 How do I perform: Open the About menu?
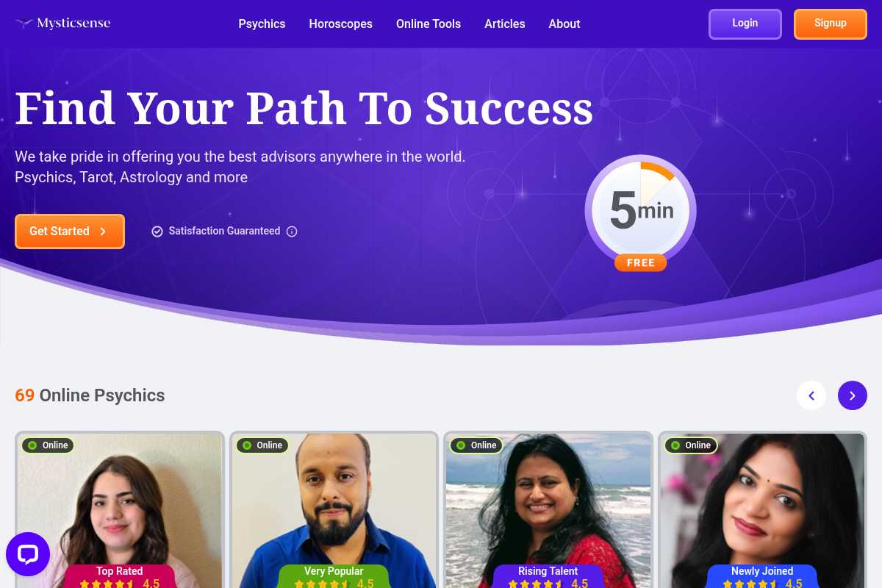tap(564, 24)
